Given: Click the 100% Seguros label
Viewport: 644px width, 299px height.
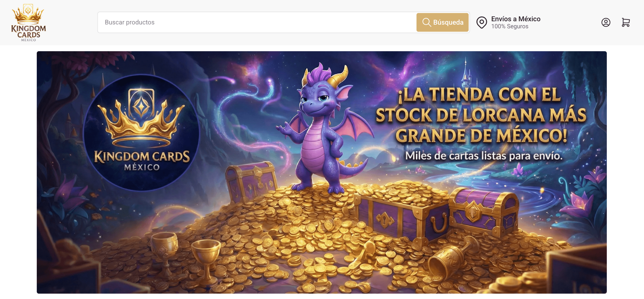Looking at the screenshot, I should coord(510,26).
